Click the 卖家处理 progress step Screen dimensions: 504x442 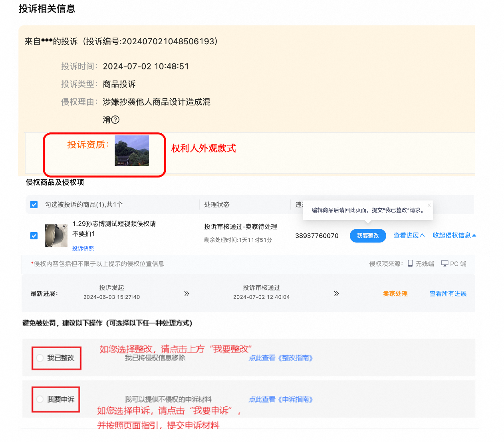tap(395, 294)
